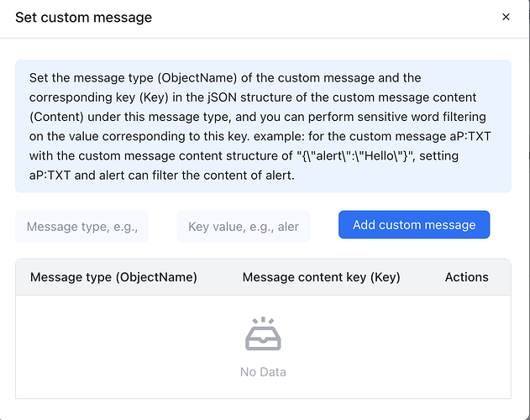
Task: Click the empty inbox No Data icon
Action: pyautogui.click(x=263, y=333)
